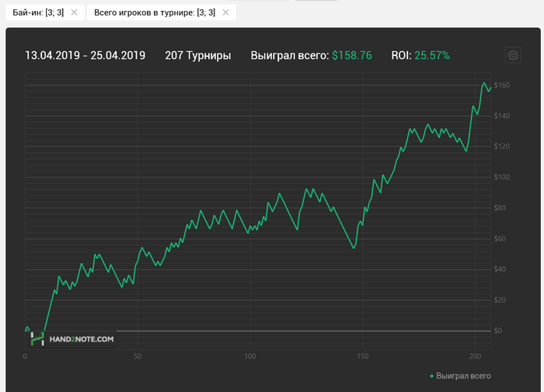This screenshot has width=544, height=392.
Task: Remove the Всего игроков в турнире filter
Action: 225,12
